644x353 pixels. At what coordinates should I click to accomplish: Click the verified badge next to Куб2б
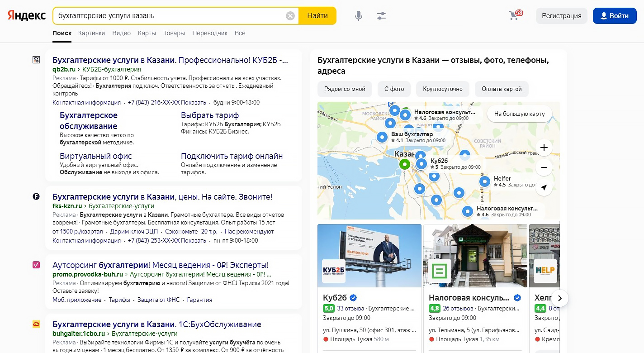(x=353, y=298)
